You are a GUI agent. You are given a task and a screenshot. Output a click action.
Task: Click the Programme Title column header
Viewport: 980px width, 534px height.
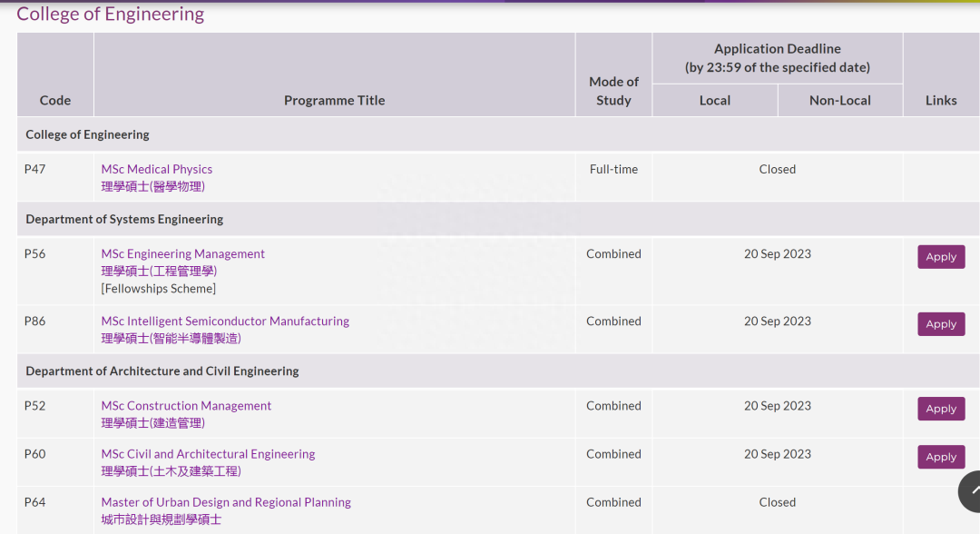pos(334,100)
